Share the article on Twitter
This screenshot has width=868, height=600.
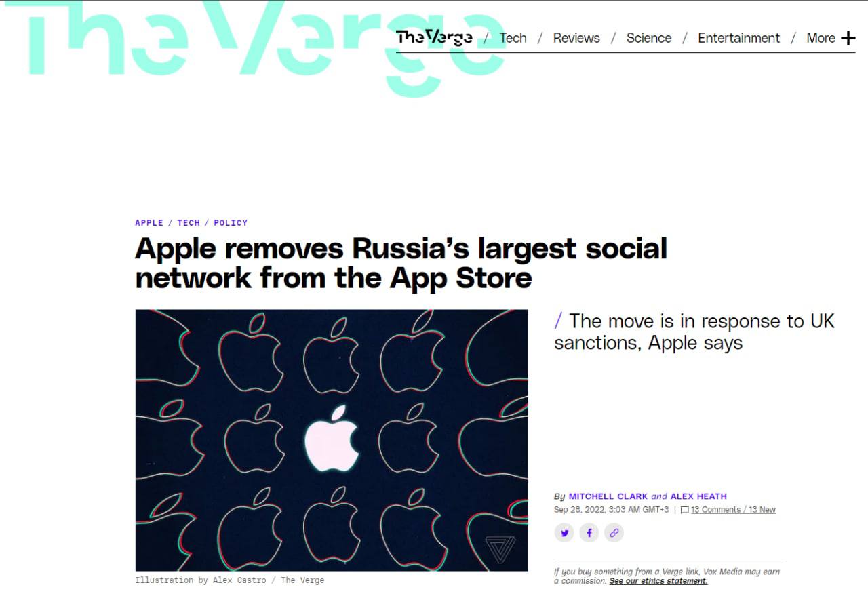(x=564, y=533)
